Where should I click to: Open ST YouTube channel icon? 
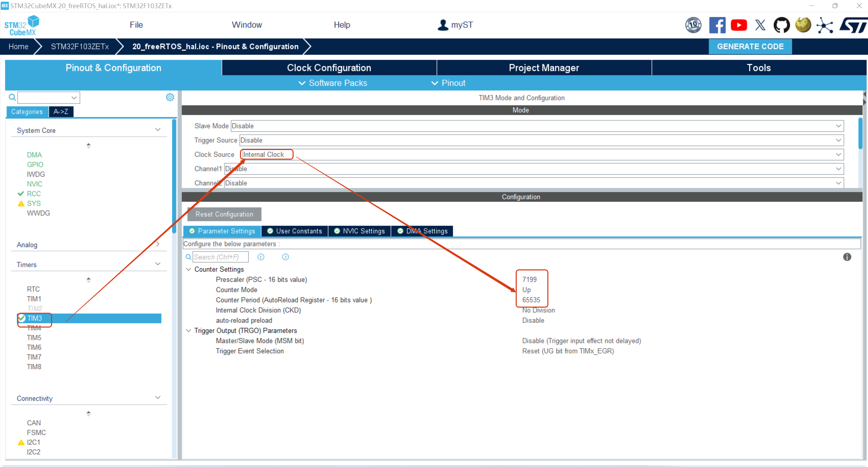(739, 25)
